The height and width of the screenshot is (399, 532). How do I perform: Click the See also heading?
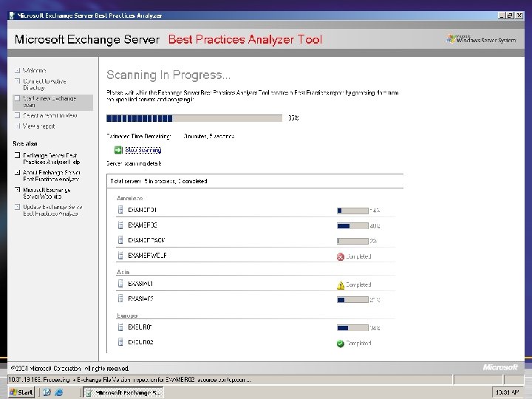pyautogui.click(x=25, y=143)
